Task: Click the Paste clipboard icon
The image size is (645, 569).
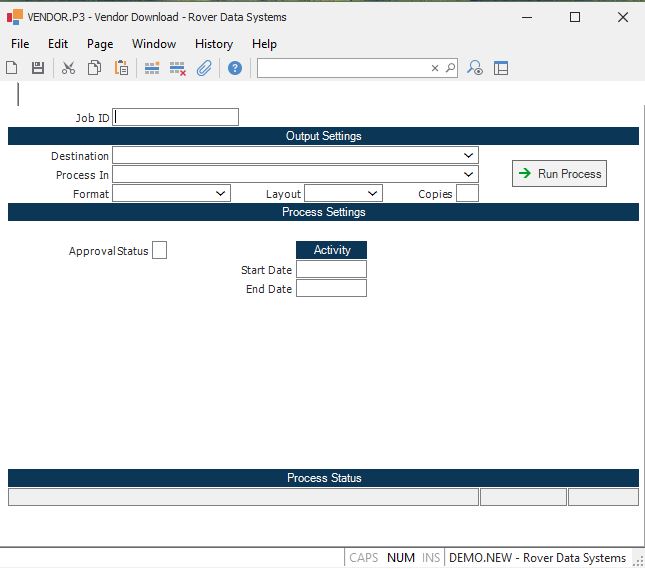Action: [x=121, y=68]
